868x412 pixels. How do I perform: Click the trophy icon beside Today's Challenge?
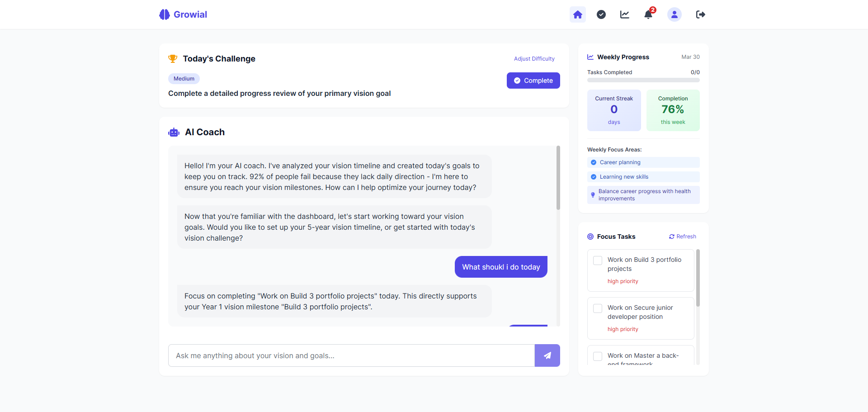coord(173,59)
